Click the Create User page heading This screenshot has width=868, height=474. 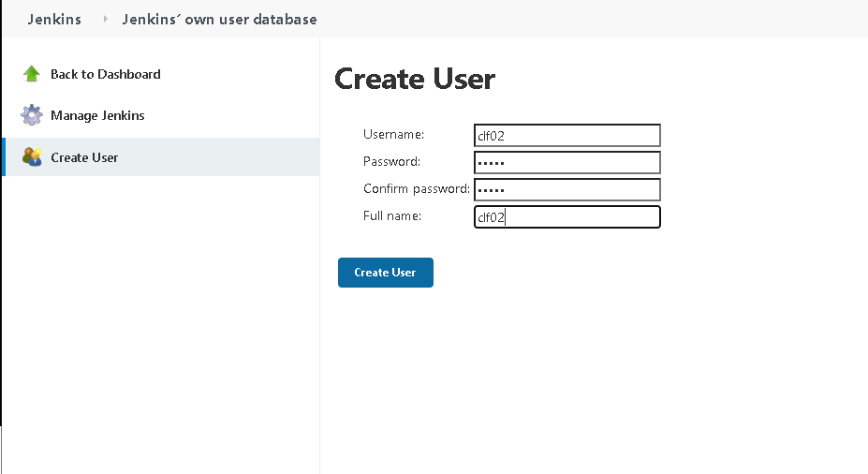(415, 79)
